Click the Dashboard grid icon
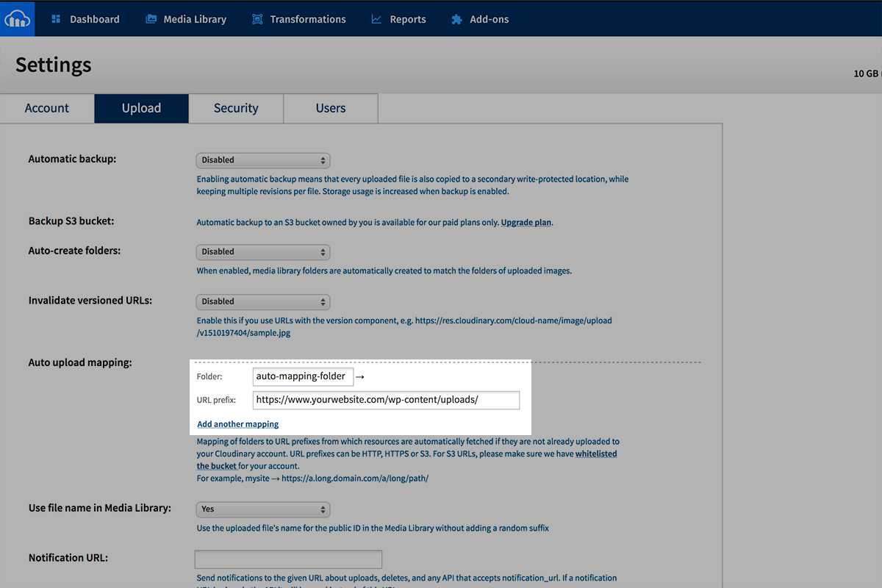Viewport: 882px width, 588px height. [56, 19]
